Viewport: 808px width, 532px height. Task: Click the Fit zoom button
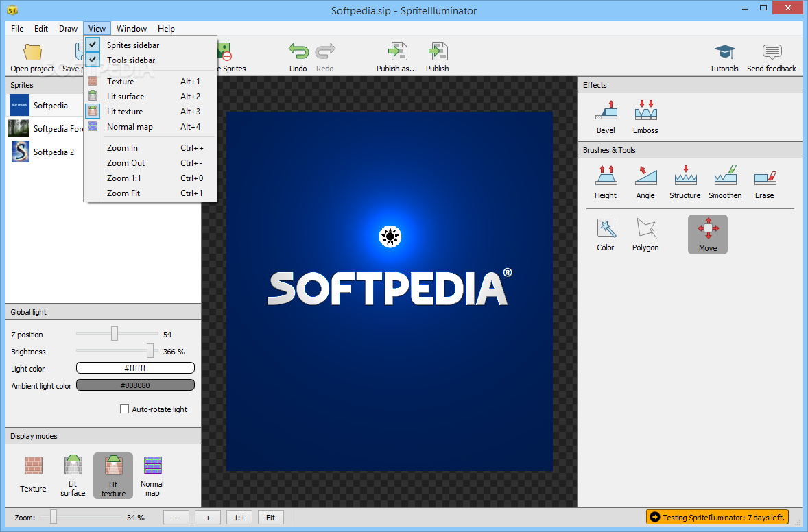pyautogui.click(x=270, y=518)
